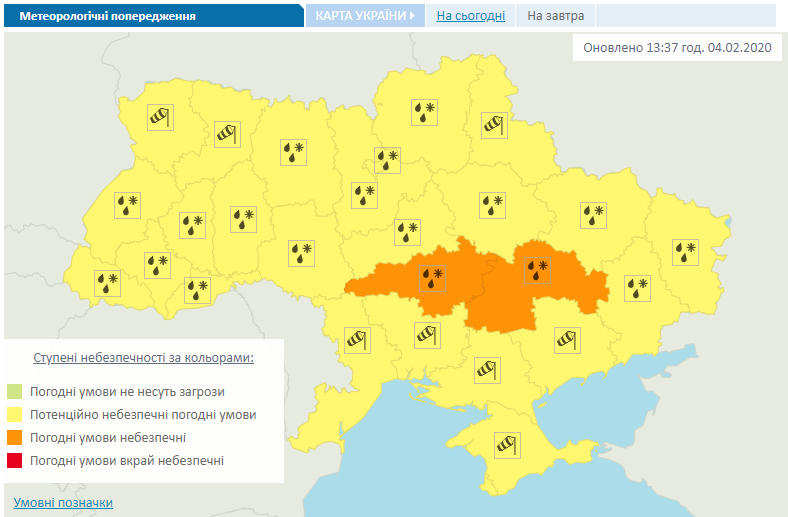Image resolution: width=788 pixels, height=517 pixels.
Task: Click the orange dangerous-conditions legend swatch
Action: point(15,438)
